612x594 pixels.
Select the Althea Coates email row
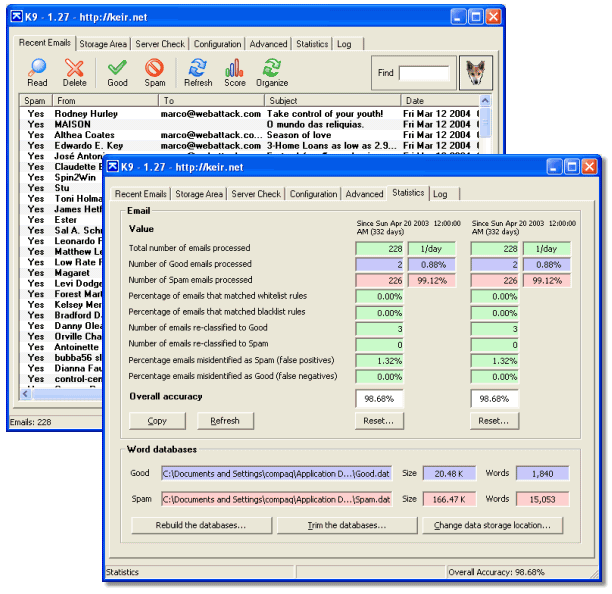point(249,135)
